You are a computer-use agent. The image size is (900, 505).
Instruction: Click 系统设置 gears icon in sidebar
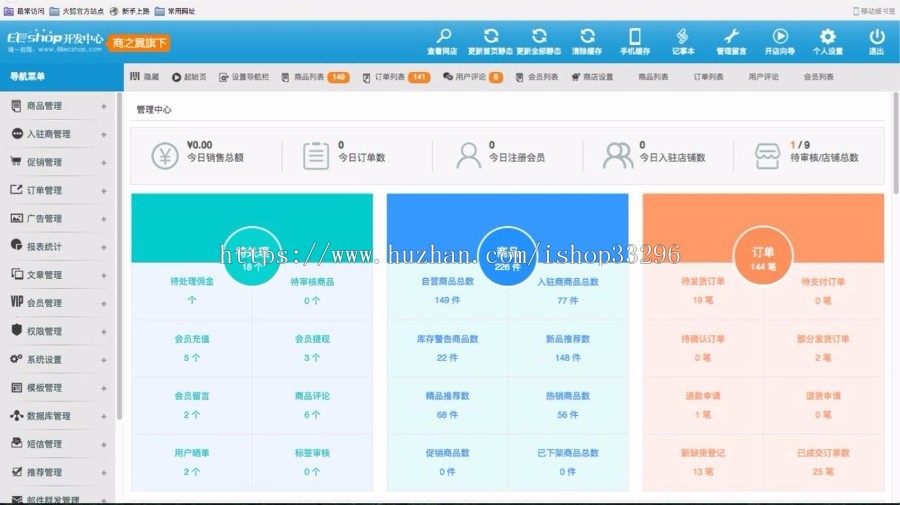point(16,359)
